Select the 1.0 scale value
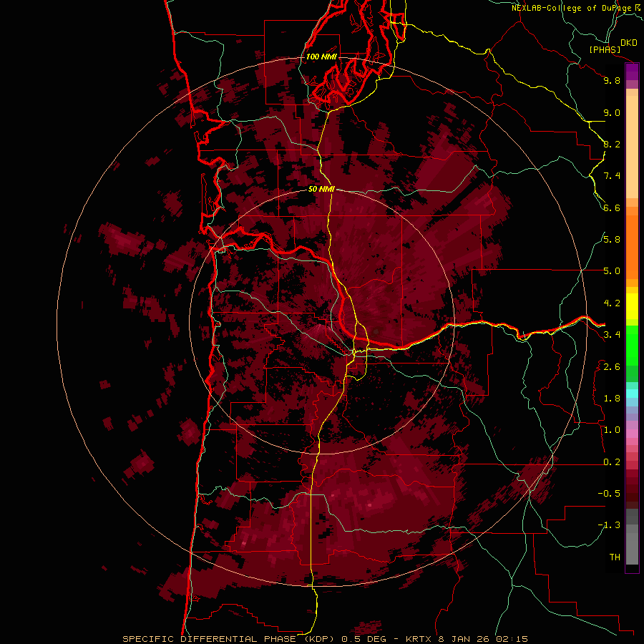This screenshot has height=644, width=644. (612, 430)
